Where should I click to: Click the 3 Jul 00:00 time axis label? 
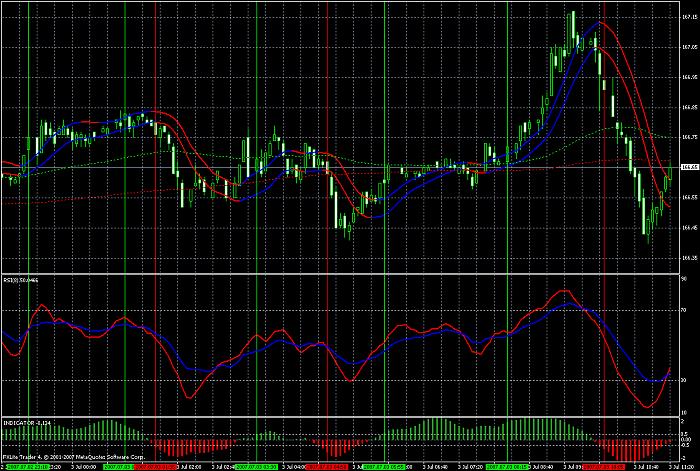point(84,467)
